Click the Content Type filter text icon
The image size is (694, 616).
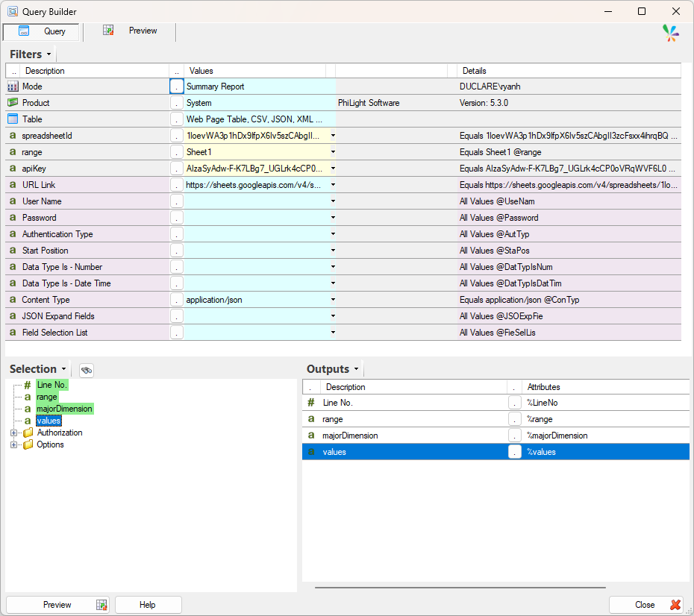pyautogui.click(x=13, y=300)
